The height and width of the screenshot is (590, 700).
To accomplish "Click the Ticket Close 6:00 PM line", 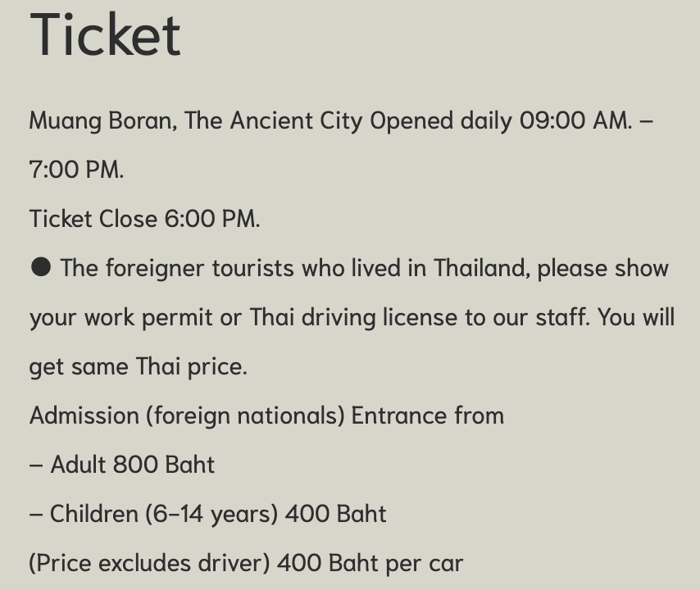I will 144,219.
